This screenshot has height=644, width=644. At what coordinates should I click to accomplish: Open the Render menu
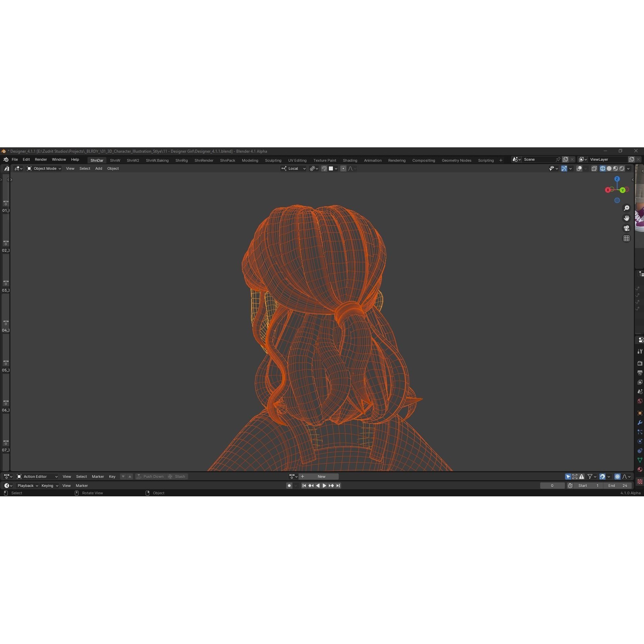click(x=41, y=159)
